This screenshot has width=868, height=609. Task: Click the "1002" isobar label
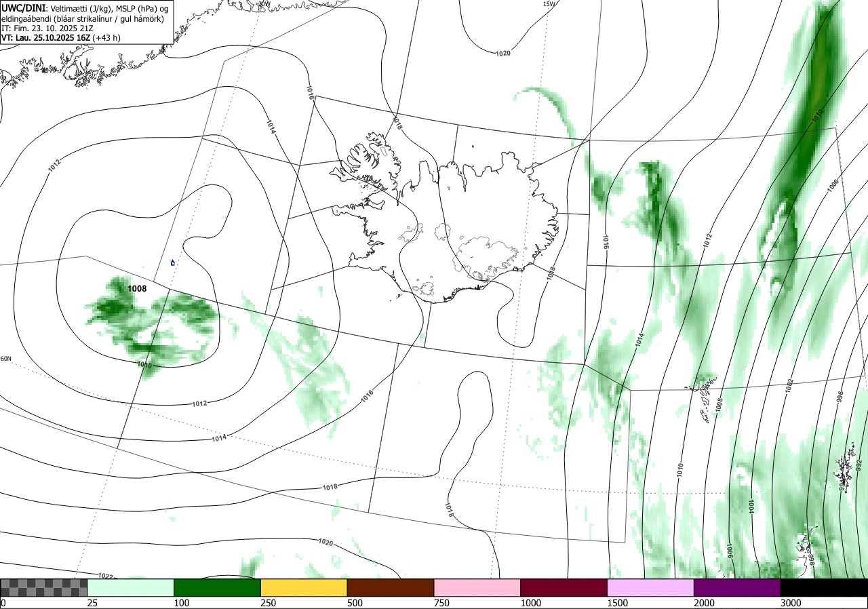coord(790,387)
